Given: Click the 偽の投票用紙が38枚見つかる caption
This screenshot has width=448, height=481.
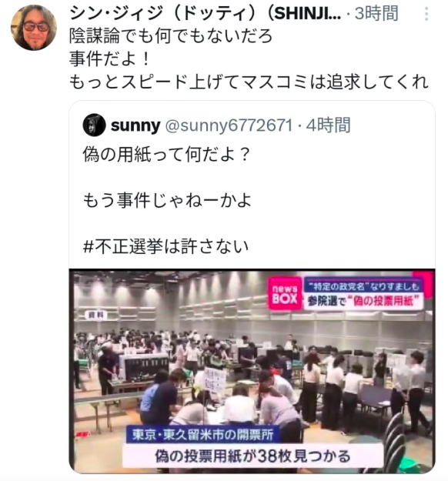Looking at the screenshot, I should coord(252,456).
